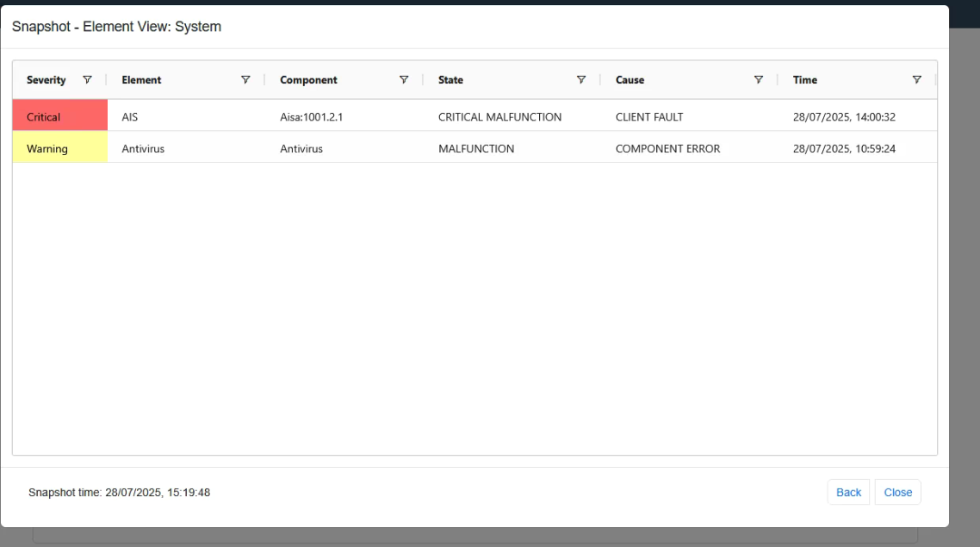
Task: Open the State column filter icon
Action: 581,79
